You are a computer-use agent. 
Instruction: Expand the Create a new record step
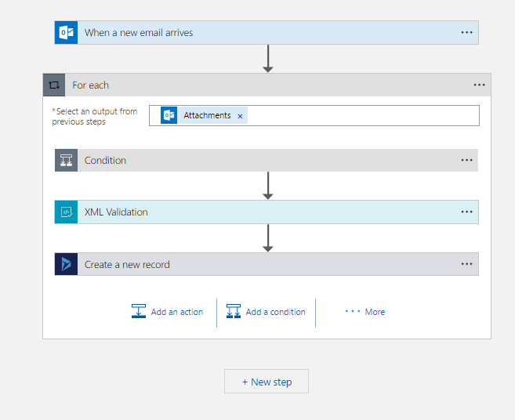pyautogui.click(x=267, y=264)
